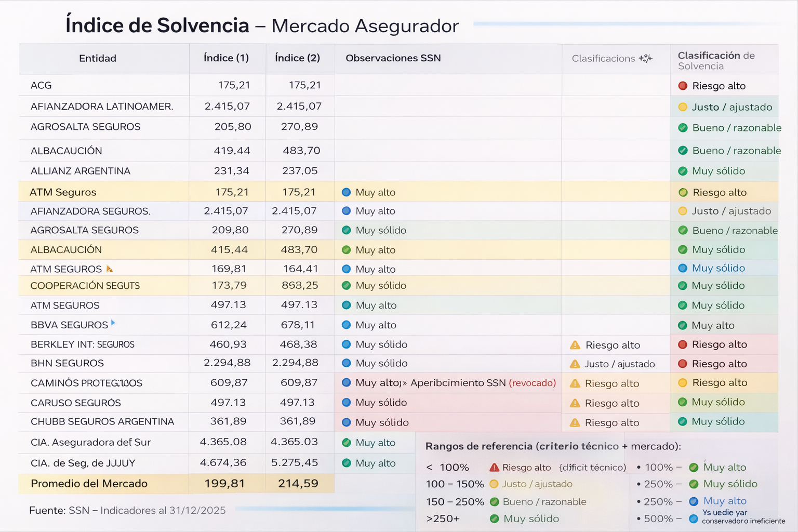The image size is (798, 532).
Task: Click the red (revocado) link text
Action: 532,383
